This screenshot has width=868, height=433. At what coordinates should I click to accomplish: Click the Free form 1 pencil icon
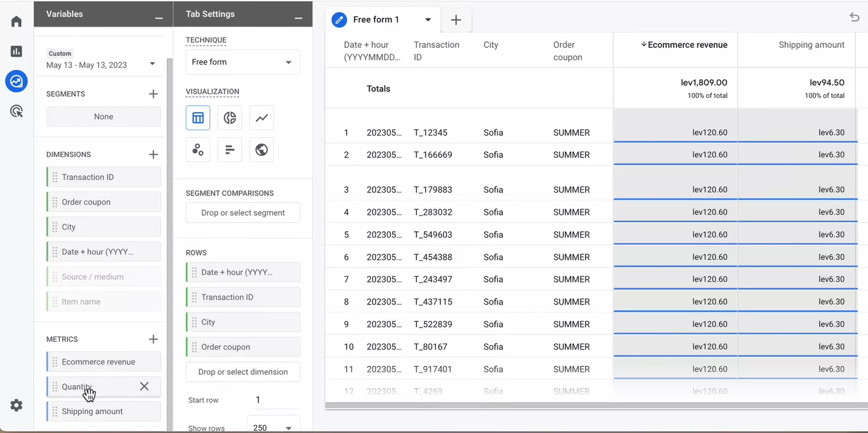(x=339, y=20)
